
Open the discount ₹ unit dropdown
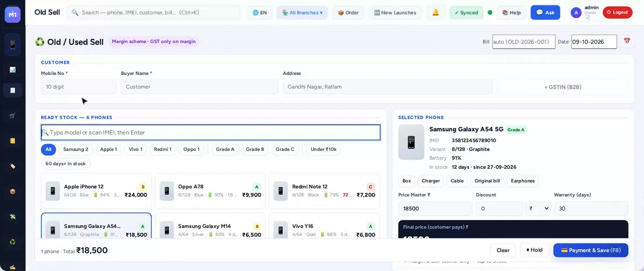point(538,208)
